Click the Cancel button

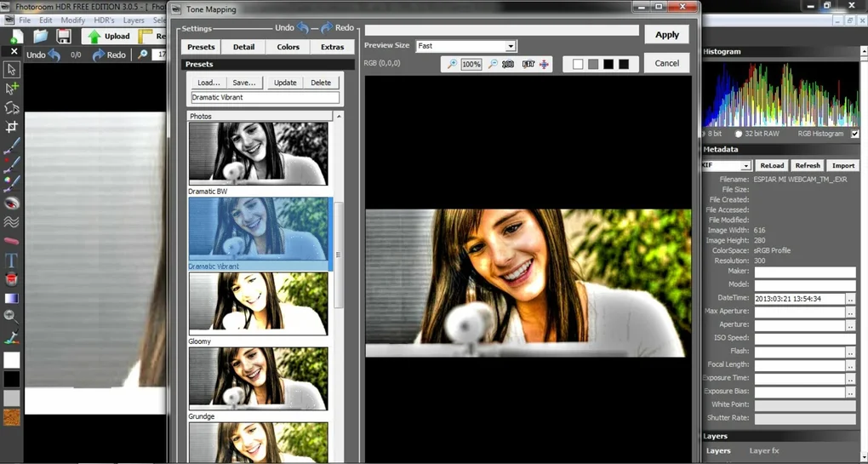[x=667, y=63]
